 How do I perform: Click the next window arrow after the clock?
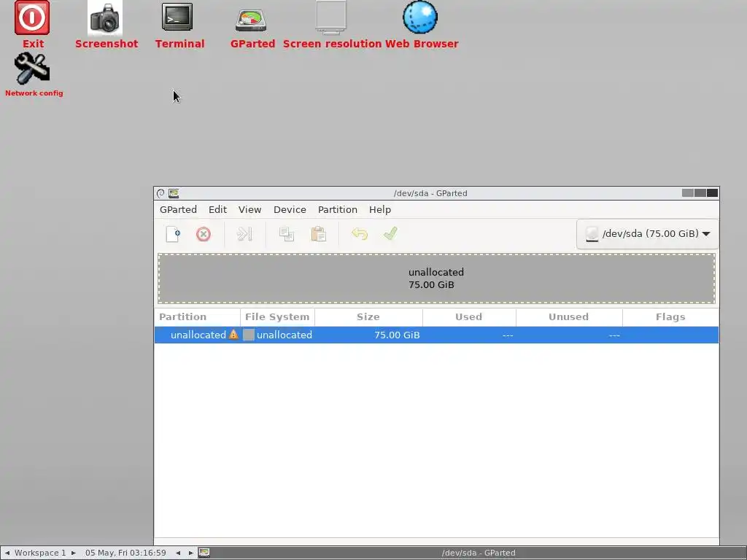coord(190,553)
